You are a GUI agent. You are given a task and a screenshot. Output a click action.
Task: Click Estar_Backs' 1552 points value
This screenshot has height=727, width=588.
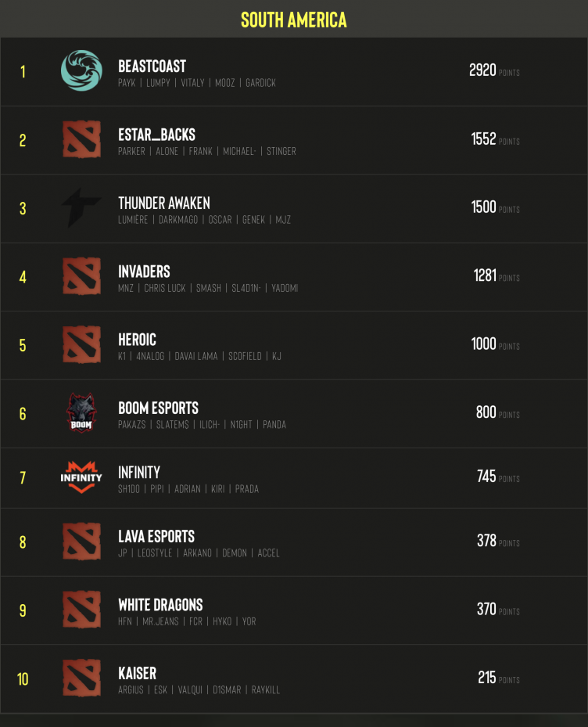(x=483, y=139)
